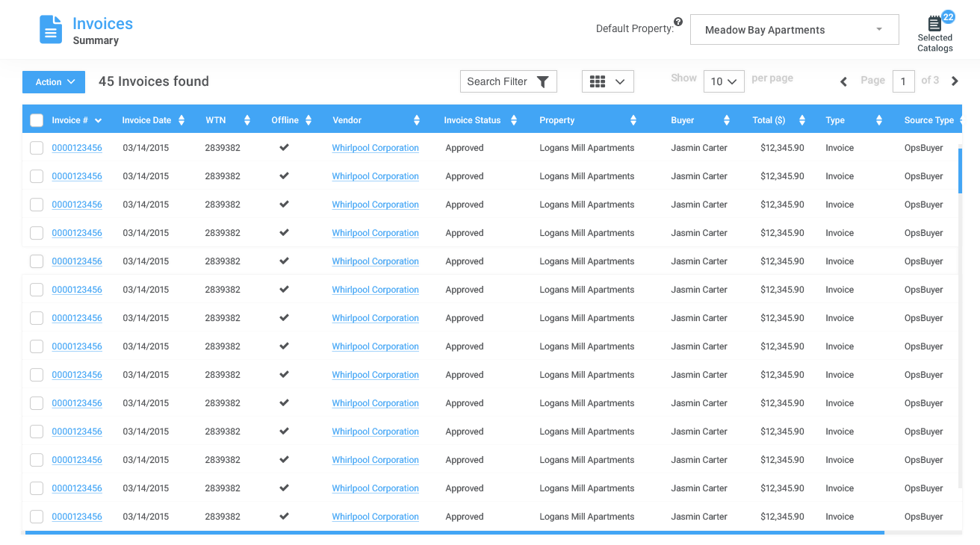The image size is (980, 545).
Task: Click the 'of 3' page count text
Action: click(x=930, y=80)
